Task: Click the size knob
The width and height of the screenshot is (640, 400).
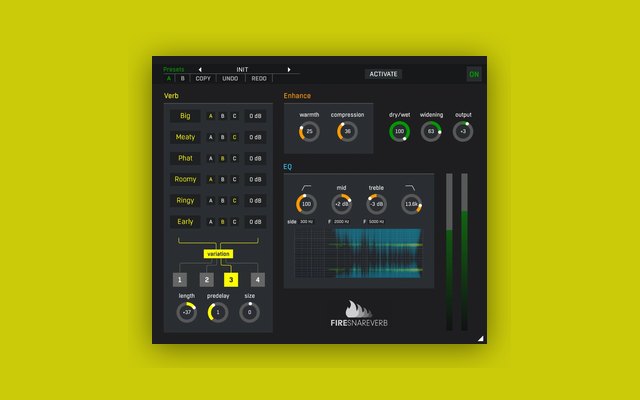Action: pos(249,312)
